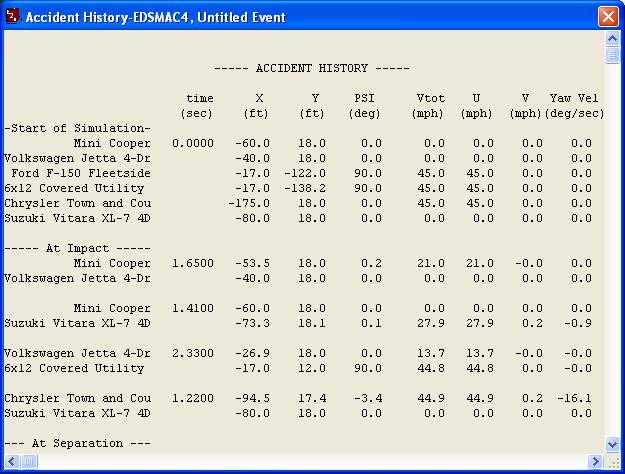Close the Accident History window
625x474 pixels.
tap(607, 17)
